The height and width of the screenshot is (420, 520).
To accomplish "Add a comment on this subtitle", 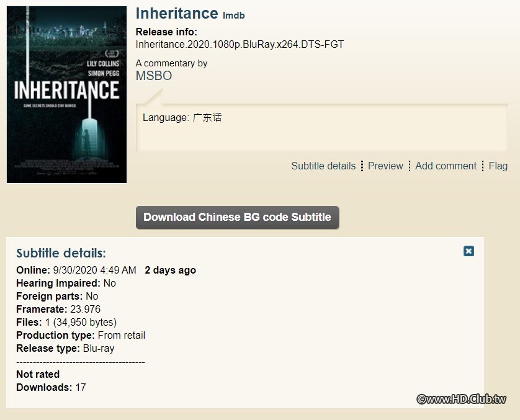I will click(446, 166).
